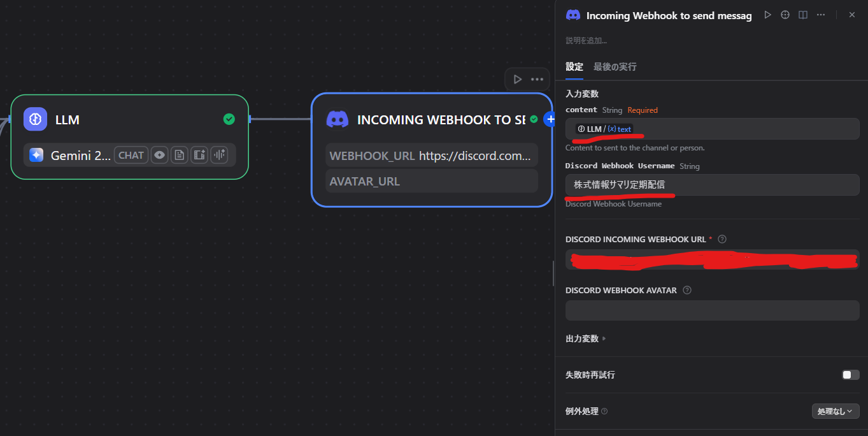Click the audio waveform badge on LLM node
The width and height of the screenshot is (868, 436).
coord(220,155)
